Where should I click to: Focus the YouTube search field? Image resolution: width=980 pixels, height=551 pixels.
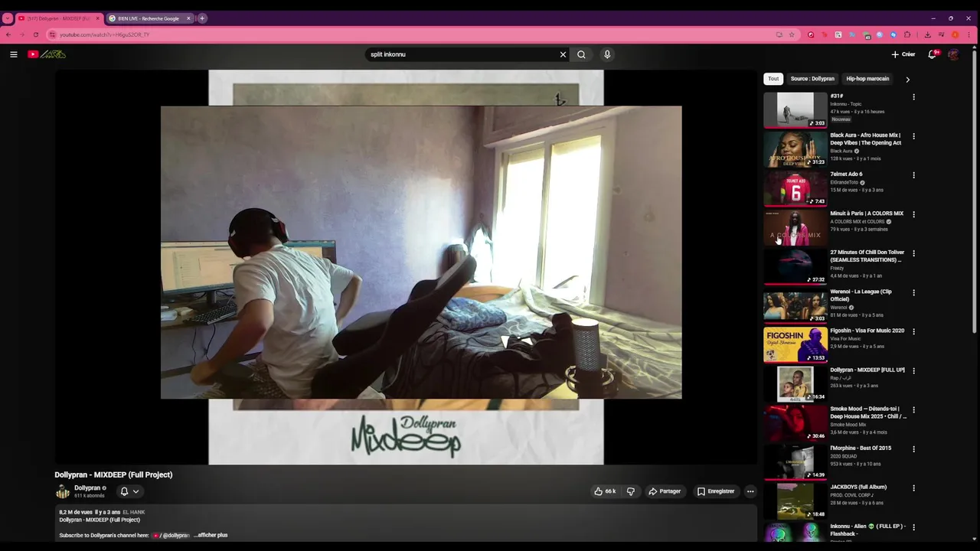click(461, 54)
